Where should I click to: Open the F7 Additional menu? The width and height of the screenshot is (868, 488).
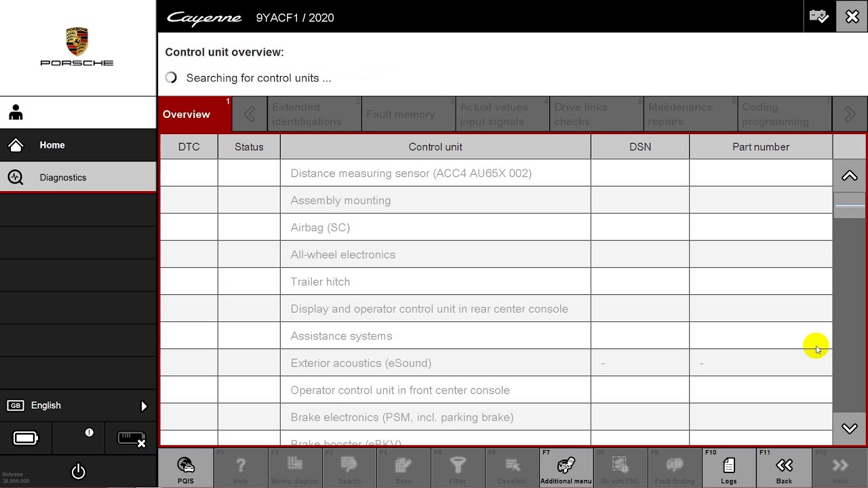566,467
